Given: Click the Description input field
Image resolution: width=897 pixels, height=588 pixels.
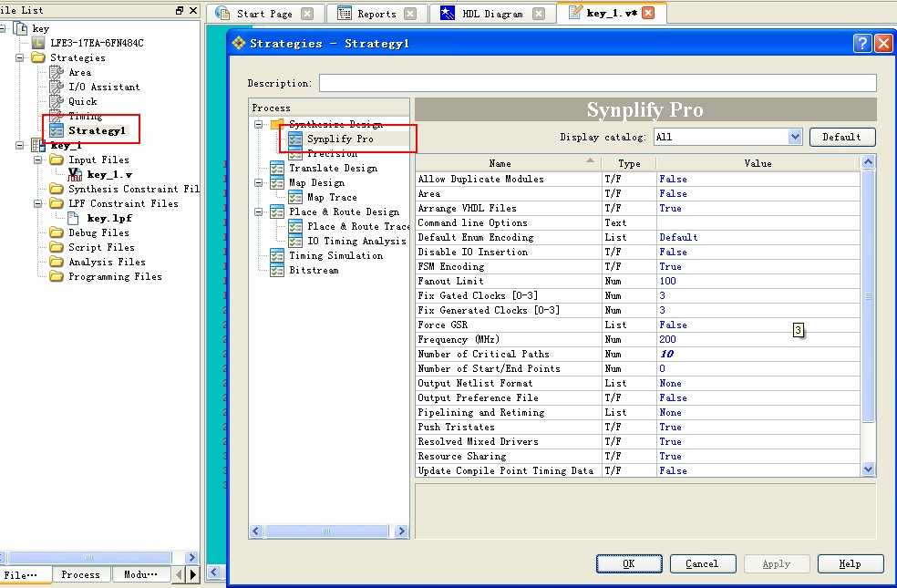Looking at the screenshot, I should (x=597, y=83).
